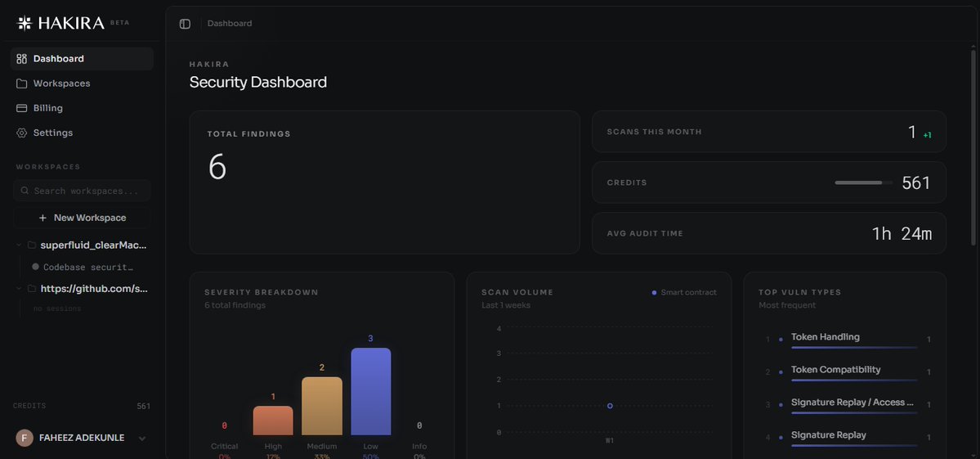Image resolution: width=980 pixels, height=459 pixels.
Task: Collapse the superfluid_clearMac workspace chevron
Action: tap(19, 245)
